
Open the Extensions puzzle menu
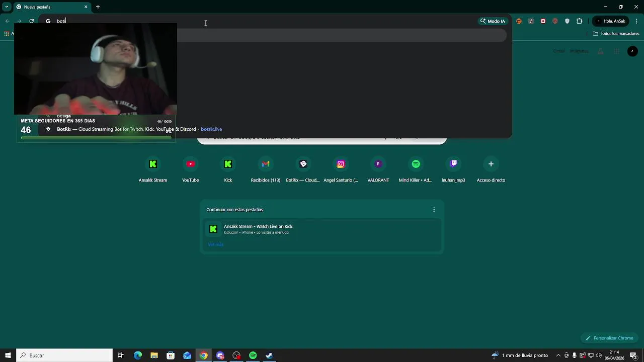coord(579,21)
